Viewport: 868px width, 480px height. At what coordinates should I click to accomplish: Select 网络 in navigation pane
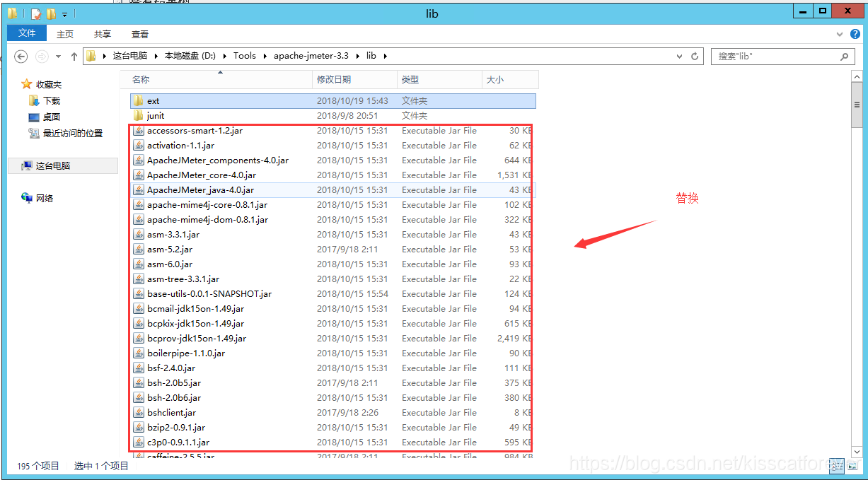coord(45,198)
